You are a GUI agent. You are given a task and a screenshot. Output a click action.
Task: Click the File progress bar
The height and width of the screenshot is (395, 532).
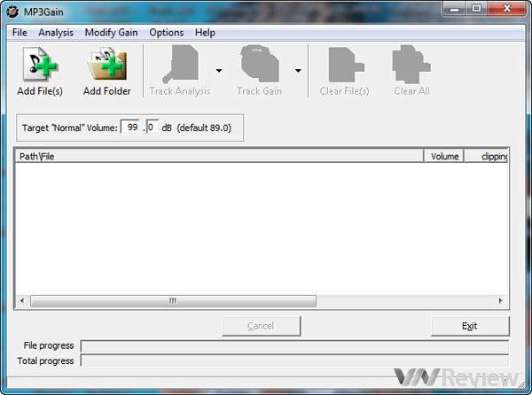click(x=294, y=346)
